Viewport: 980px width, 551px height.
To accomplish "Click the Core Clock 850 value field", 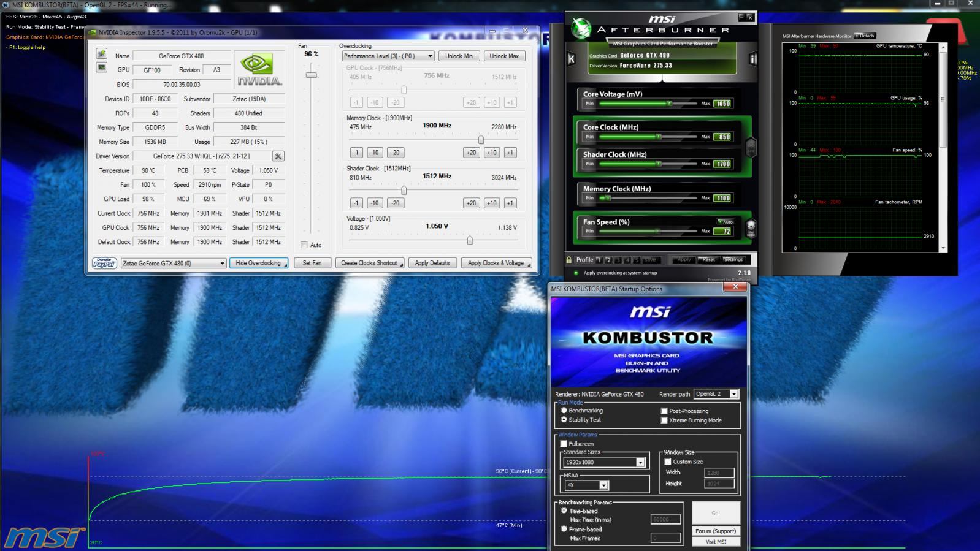I will 723,137.
